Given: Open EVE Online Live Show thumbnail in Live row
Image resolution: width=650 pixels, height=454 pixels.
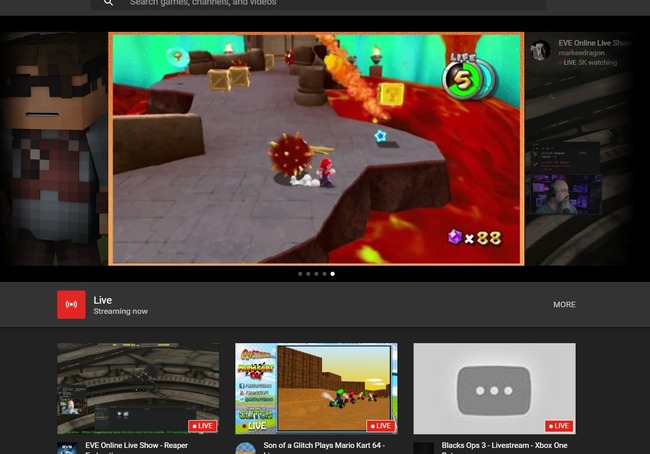Looking at the screenshot, I should click(x=138, y=388).
